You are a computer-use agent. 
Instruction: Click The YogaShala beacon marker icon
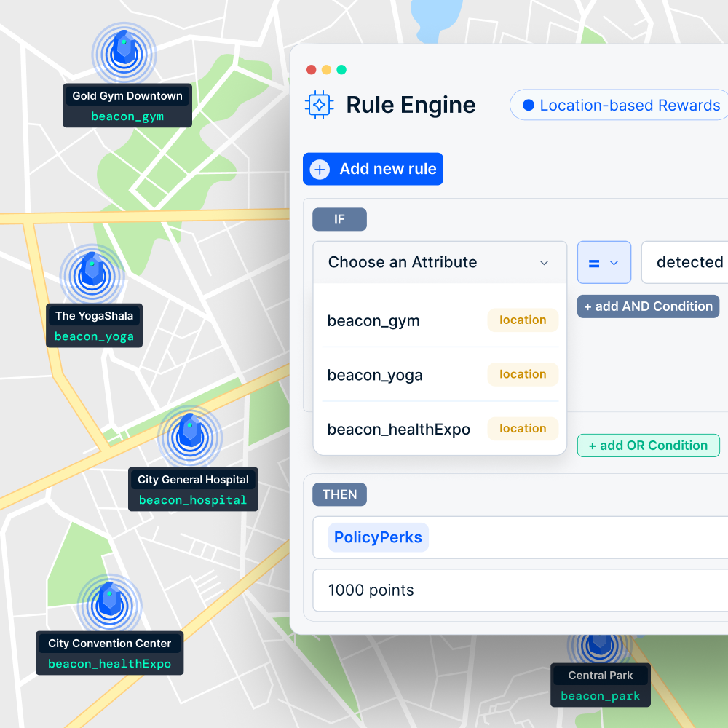tap(92, 275)
